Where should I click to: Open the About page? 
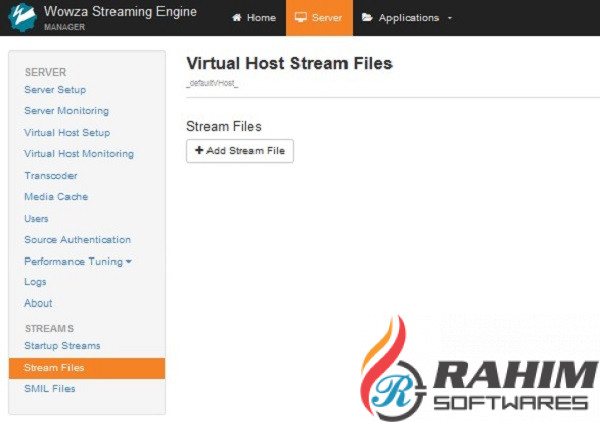coord(38,303)
